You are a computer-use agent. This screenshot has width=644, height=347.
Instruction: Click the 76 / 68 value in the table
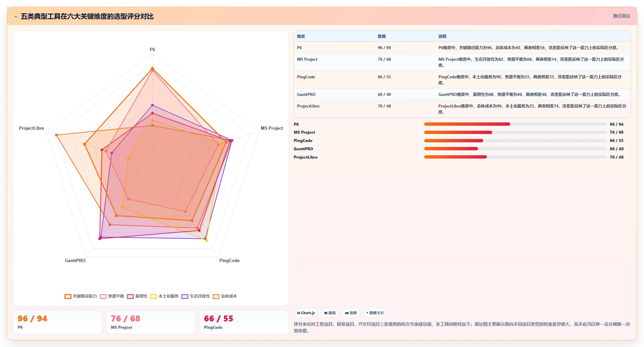384,59
